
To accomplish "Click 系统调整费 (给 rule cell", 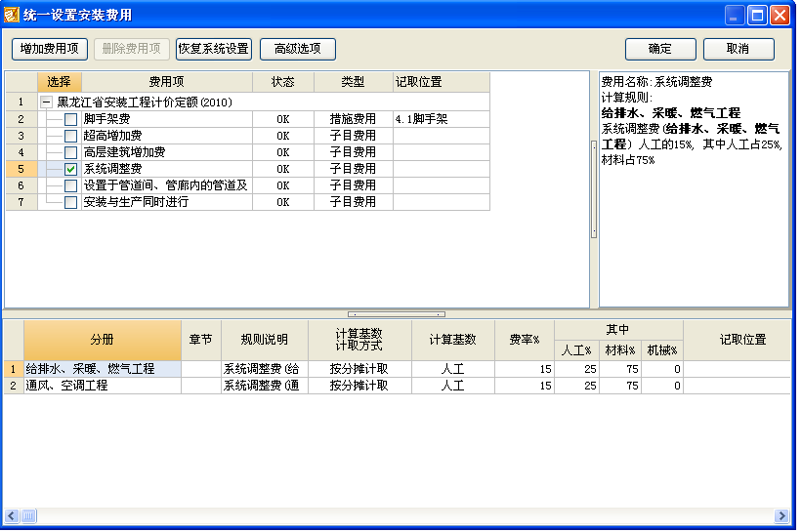I will pyautogui.click(x=265, y=369).
